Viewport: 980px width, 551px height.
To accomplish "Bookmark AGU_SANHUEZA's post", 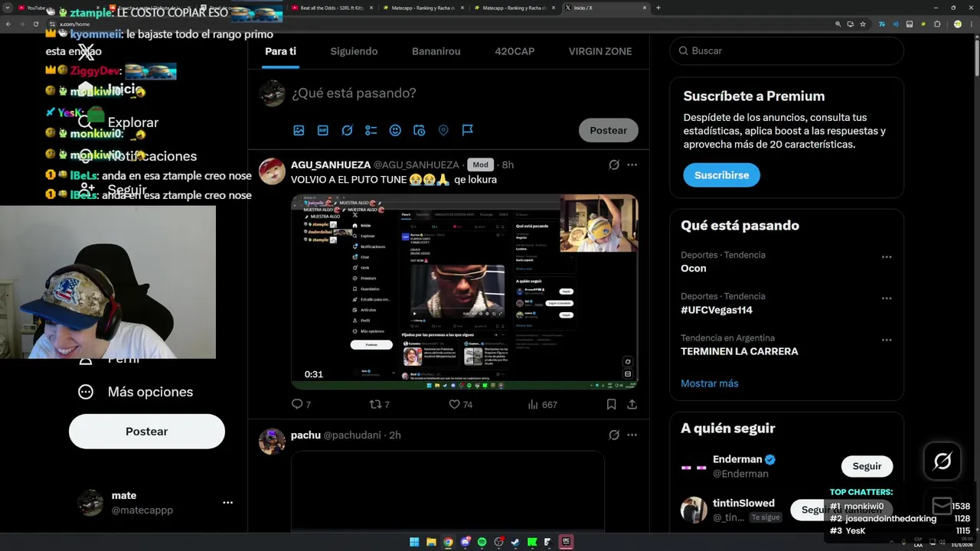I will 612,404.
